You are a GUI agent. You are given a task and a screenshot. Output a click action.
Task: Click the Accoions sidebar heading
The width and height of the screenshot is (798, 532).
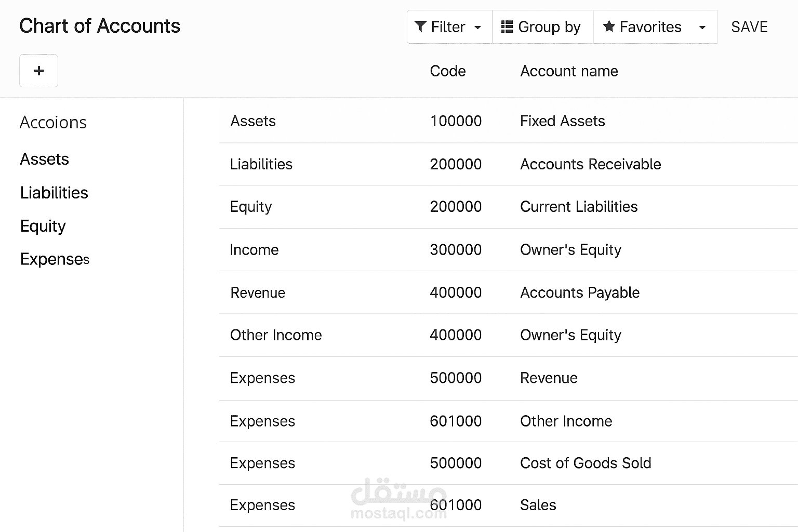point(53,123)
